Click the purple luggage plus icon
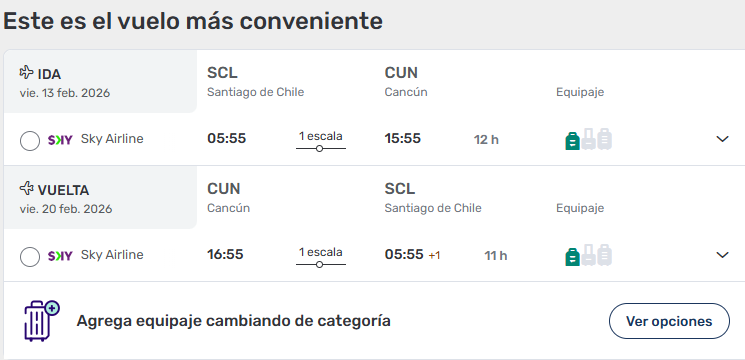Image resolution: width=745 pixels, height=360 pixels. [41, 321]
